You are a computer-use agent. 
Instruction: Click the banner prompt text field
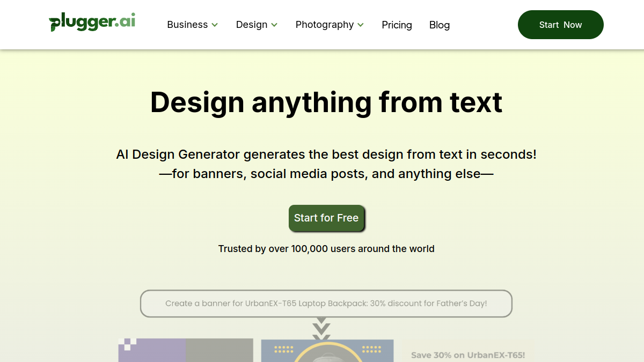pyautogui.click(x=326, y=304)
